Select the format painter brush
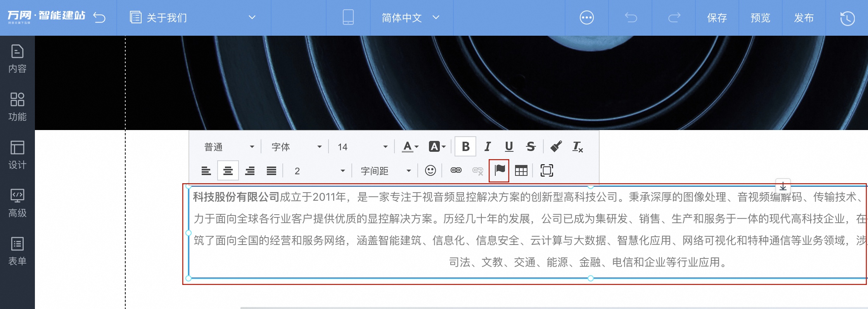The image size is (868, 309). click(556, 147)
